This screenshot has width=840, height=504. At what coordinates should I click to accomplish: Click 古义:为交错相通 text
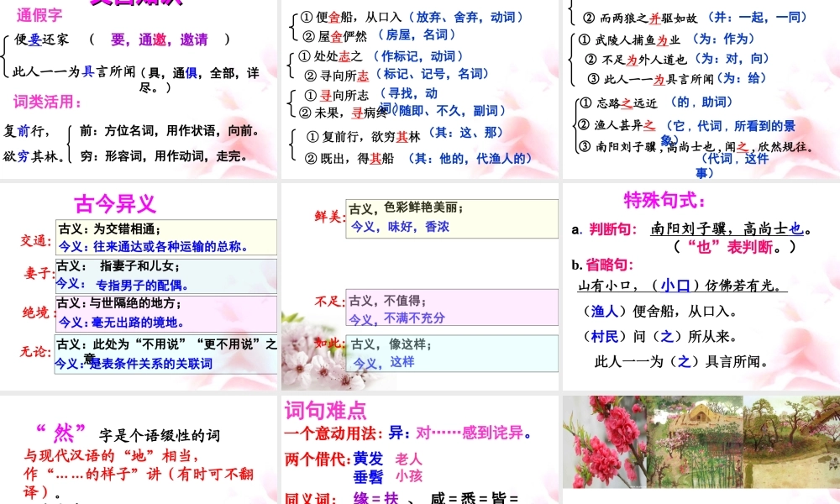tap(110, 228)
